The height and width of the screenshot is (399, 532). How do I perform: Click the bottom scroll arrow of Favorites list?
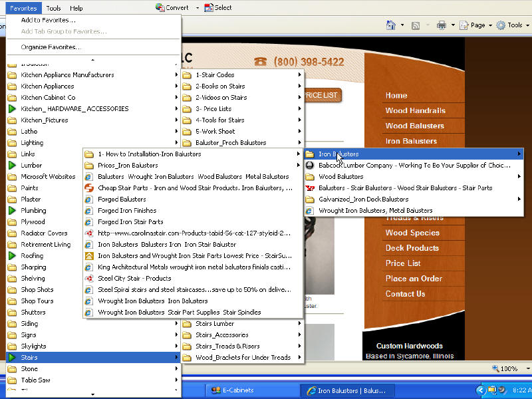click(x=93, y=394)
